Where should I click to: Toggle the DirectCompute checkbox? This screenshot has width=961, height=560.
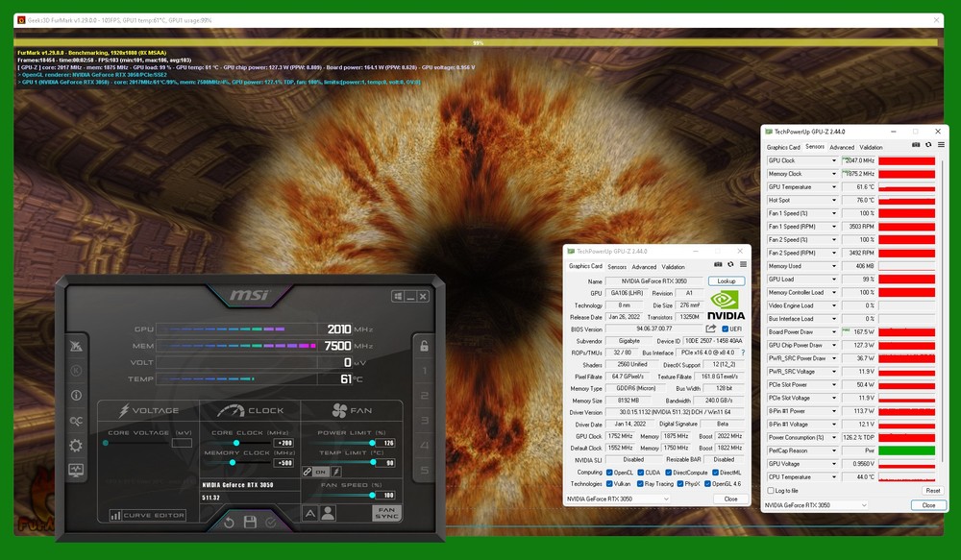pos(668,473)
